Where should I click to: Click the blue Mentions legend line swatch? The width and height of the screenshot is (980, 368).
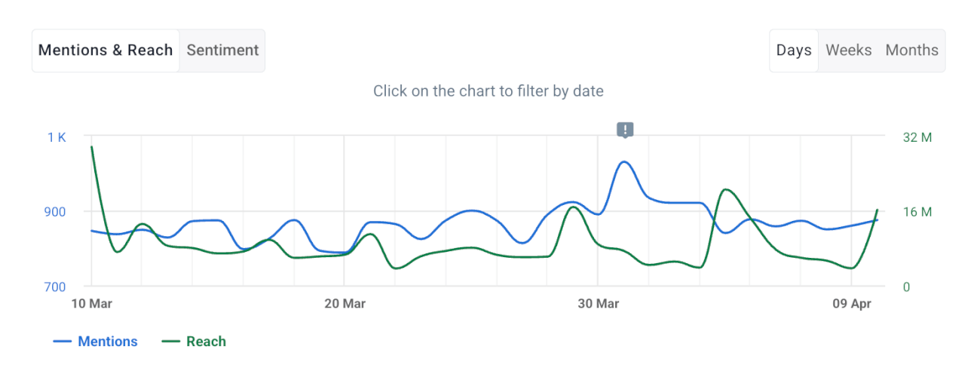62,342
